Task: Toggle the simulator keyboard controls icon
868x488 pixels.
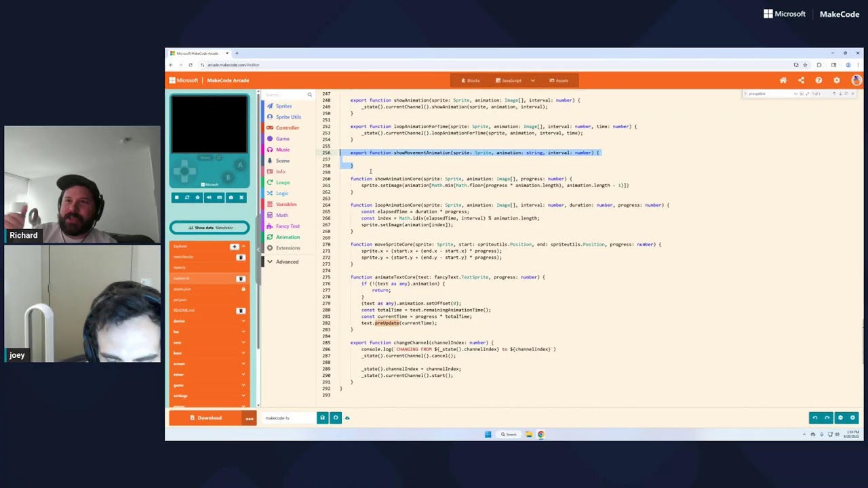Action: (x=219, y=197)
